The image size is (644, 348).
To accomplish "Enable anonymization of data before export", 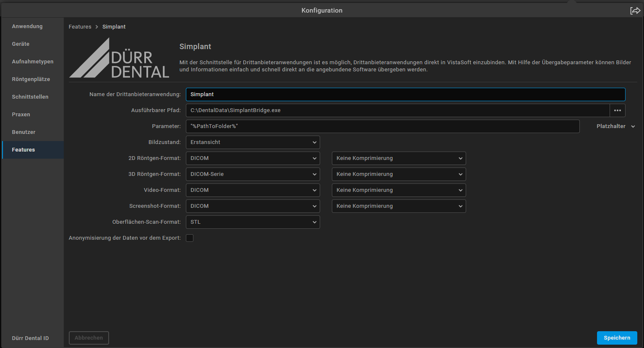I will 190,238.
